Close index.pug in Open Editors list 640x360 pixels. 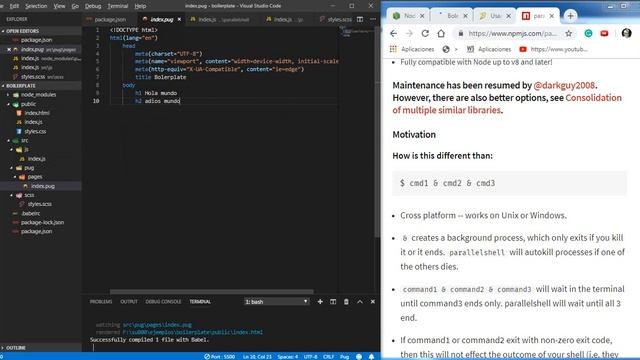coord(9,49)
